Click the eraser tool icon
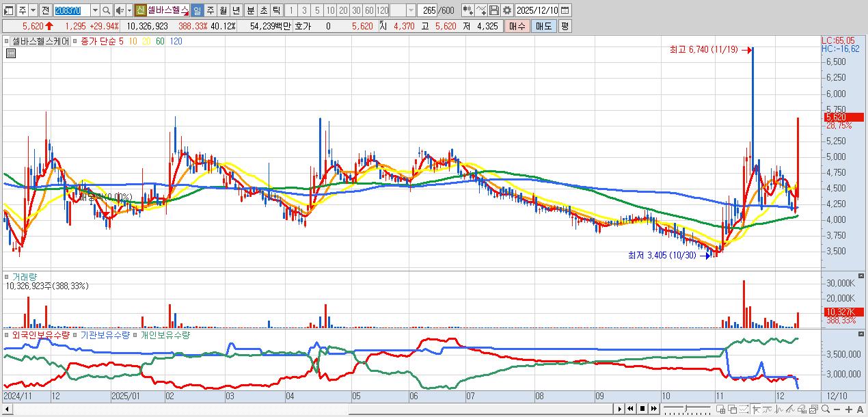The width and height of the screenshot is (868, 417). click(802, 409)
